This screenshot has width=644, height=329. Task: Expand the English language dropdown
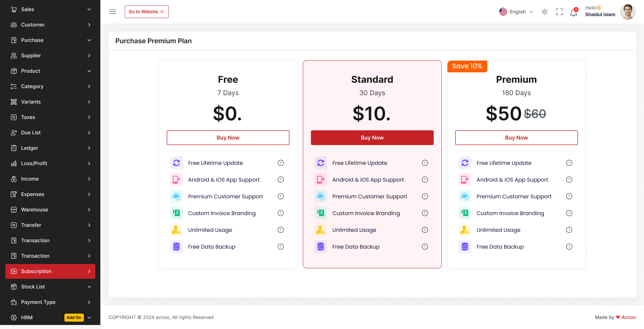516,12
